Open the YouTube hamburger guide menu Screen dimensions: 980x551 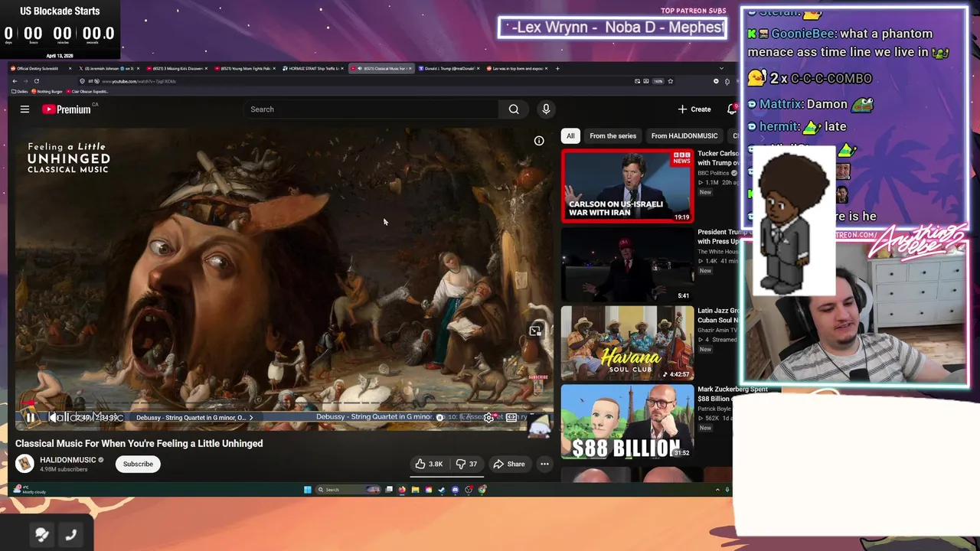point(24,109)
